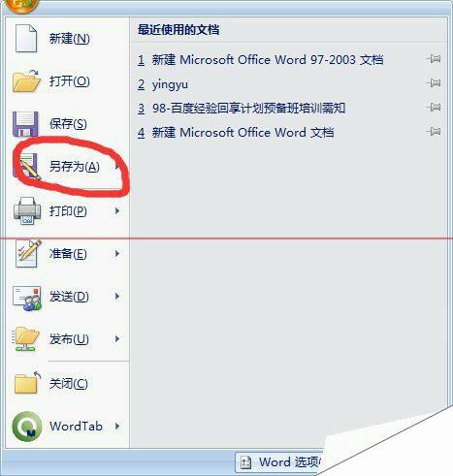Click the New document blank page icon
Screen dimensions: 453x476
click(x=26, y=38)
